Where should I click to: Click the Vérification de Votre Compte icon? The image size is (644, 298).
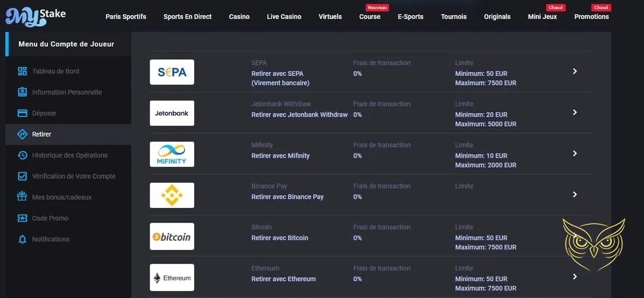click(22, 176)
